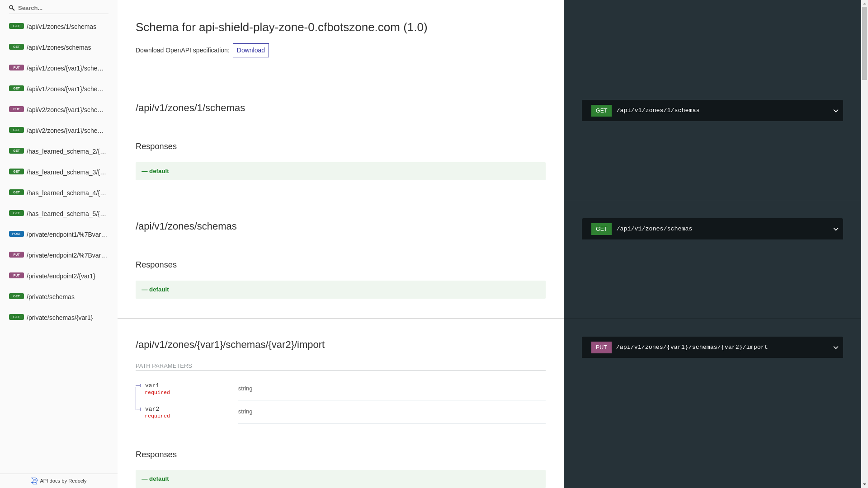Expand default response under /api/v1/zones/1/schemas

click(340, 171)
